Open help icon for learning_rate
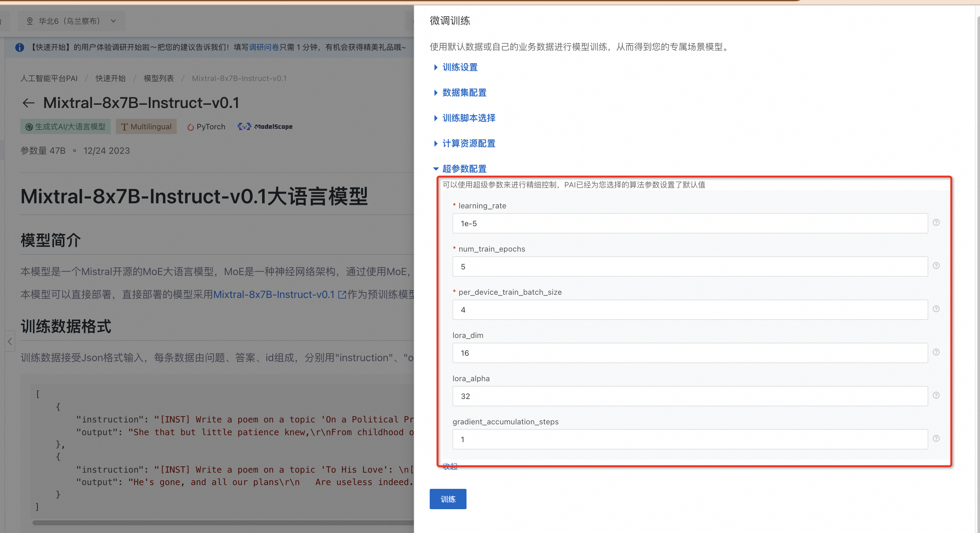 click(936, 223)
